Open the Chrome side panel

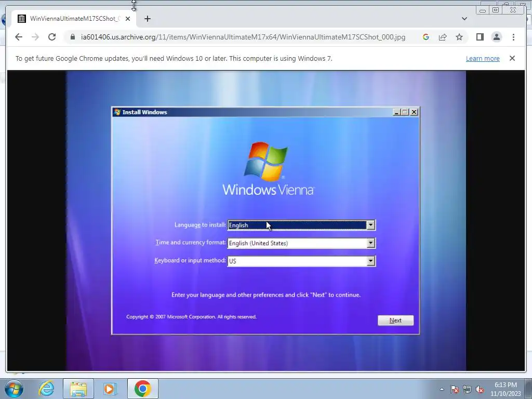click(x=480, y=37)
